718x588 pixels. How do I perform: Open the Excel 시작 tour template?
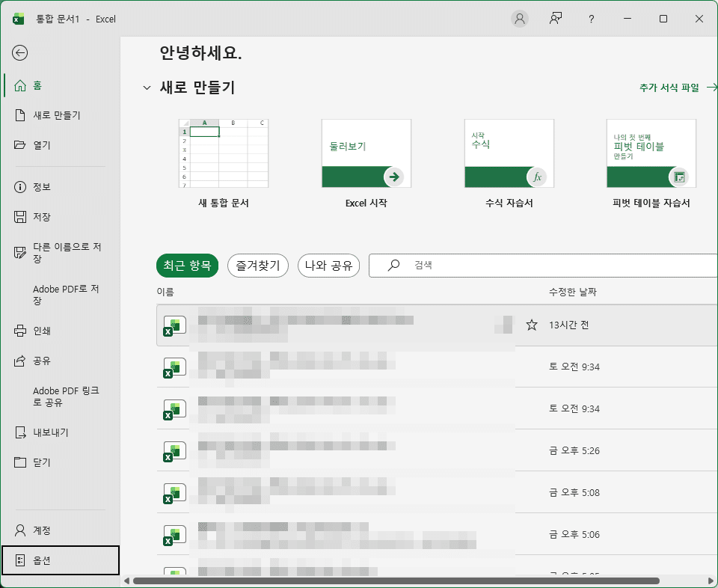click(x=365, y=153)
